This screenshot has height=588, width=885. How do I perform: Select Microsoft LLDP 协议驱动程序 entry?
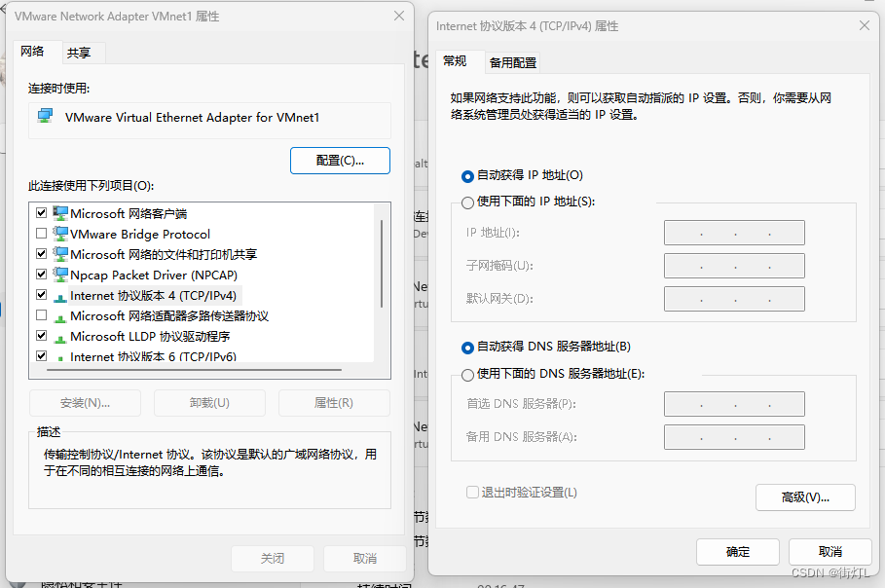tap(150, 337)
